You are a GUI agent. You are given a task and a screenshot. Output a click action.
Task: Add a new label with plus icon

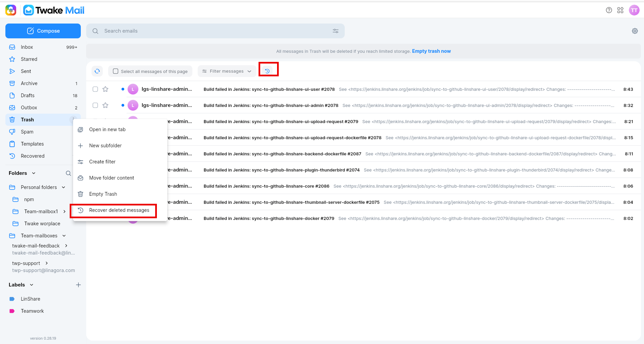pos(78,285)
